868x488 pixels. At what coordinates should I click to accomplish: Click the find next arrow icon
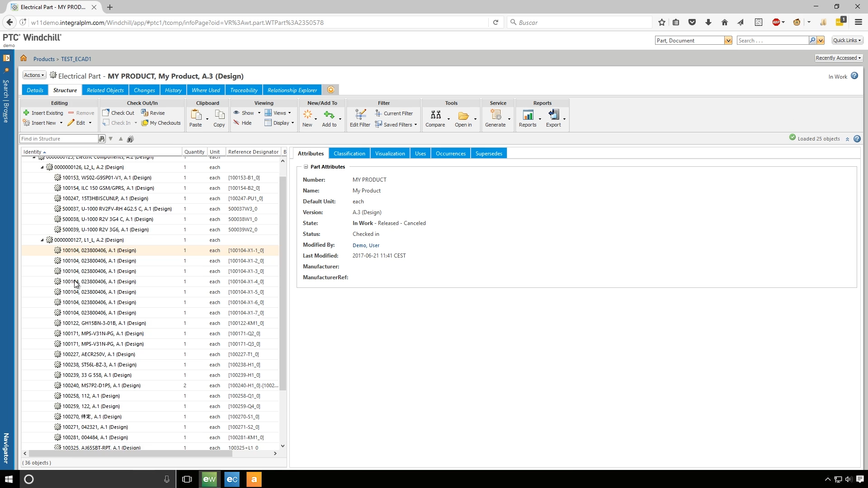point(111,139)
